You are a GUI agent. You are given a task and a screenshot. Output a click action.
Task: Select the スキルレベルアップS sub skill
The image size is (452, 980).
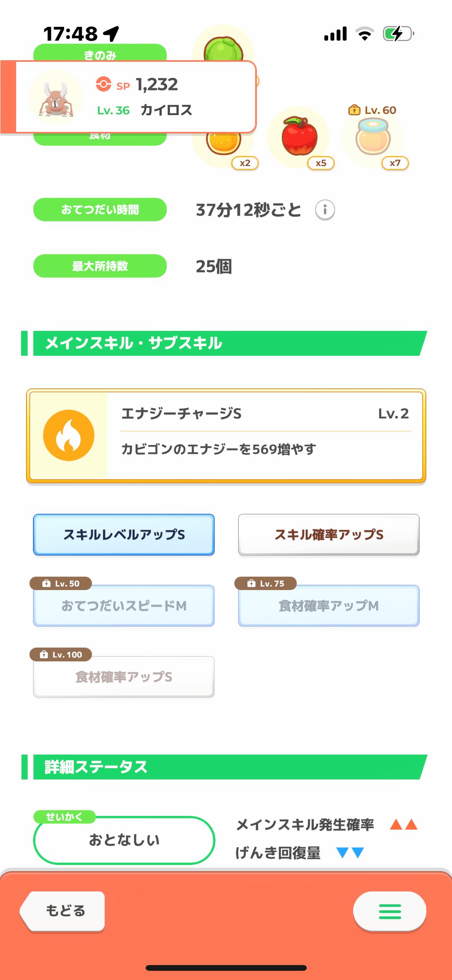click(x=124, y=534)
